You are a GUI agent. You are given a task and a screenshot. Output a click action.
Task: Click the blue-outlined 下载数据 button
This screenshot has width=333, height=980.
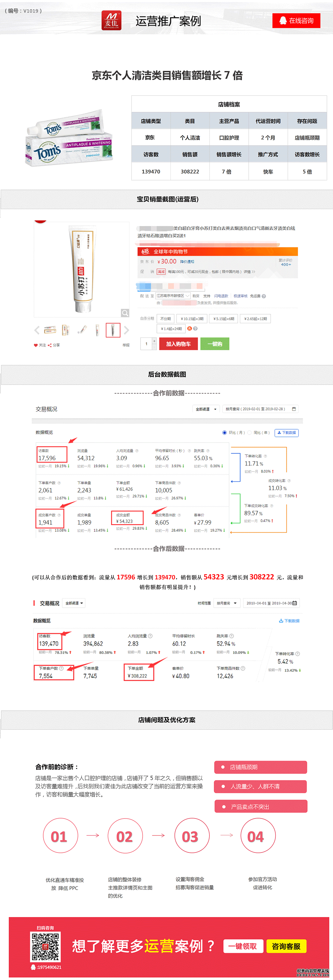point(287,433)
